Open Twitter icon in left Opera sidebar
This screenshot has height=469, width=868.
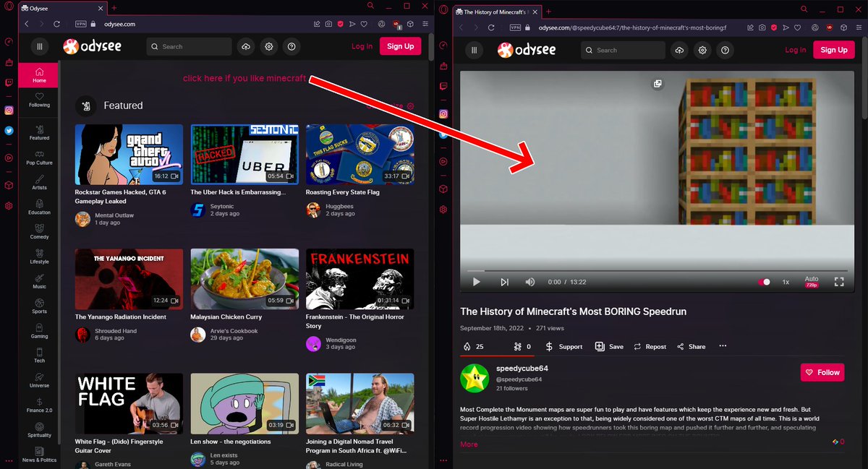point(9,131)
